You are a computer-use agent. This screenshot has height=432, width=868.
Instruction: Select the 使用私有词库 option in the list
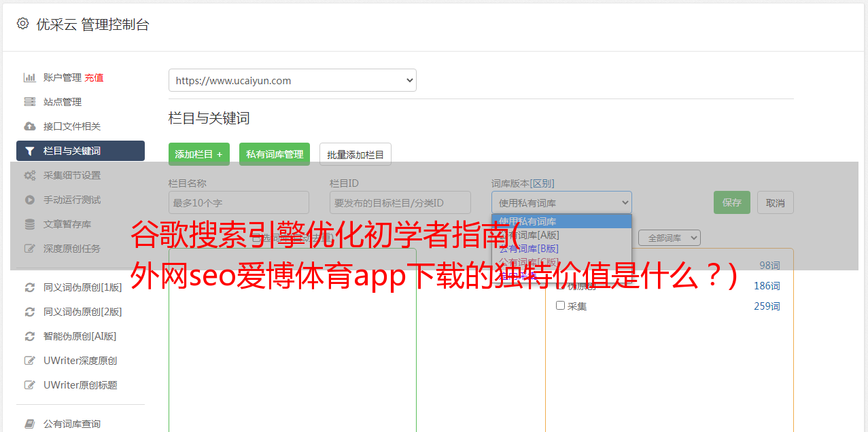pyautogui.click(x=561, y=221)
